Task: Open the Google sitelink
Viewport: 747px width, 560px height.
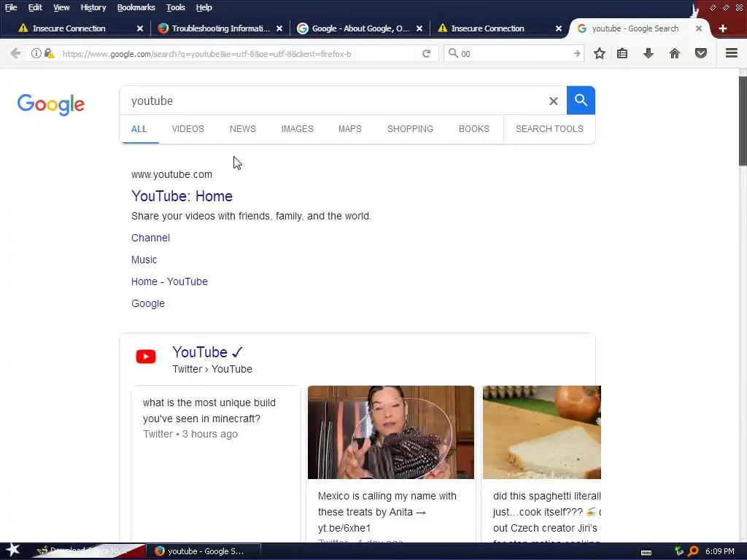Action: coord(147,303)
